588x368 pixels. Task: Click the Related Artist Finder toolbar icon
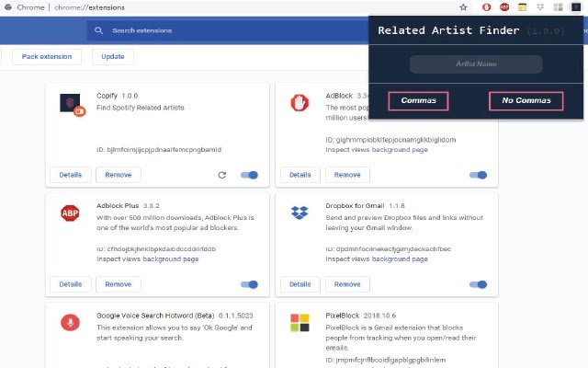coord(576,7)
